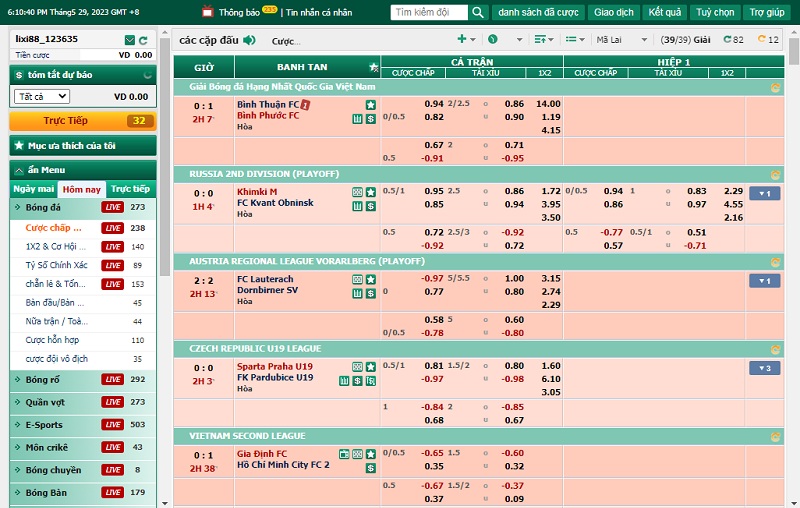800x508 pixels.
Task: Open live pitch icon for FC Lauterach match
Action: coord(358,280)
